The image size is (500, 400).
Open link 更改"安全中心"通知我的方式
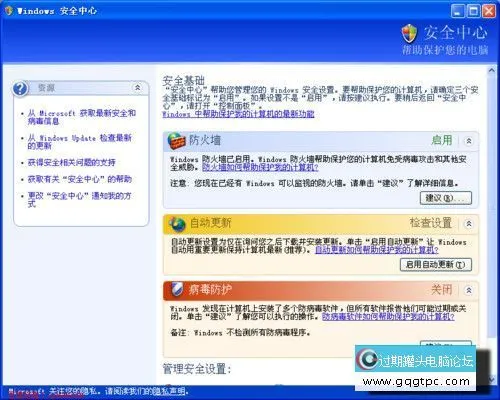click(79, 200)
